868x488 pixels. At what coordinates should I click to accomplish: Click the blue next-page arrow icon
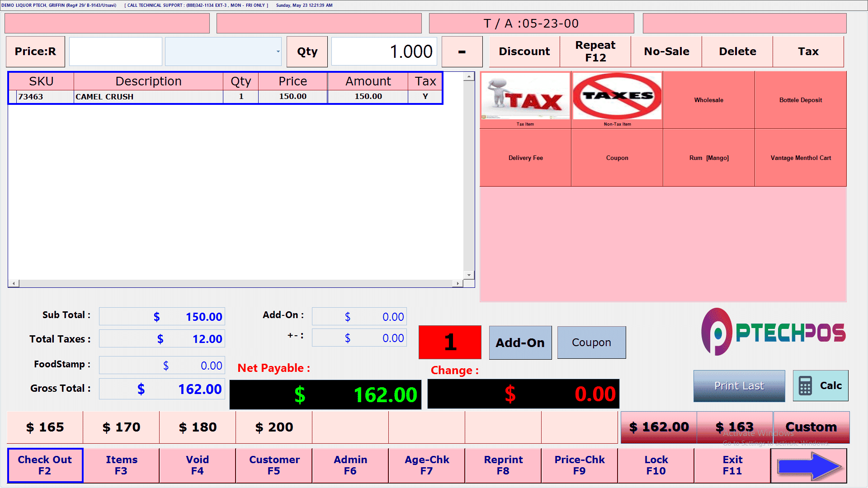click(x=809, y=465)
